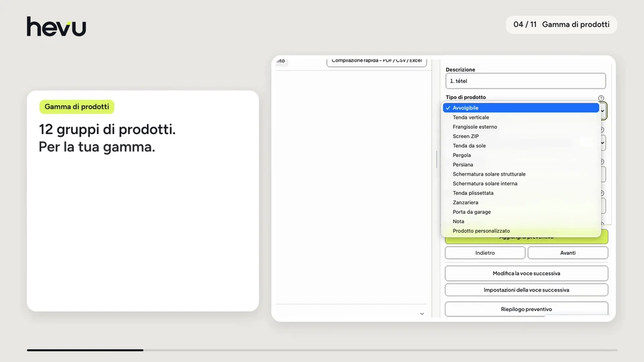Click Compilazione rapida PDF/CSV/Excel button
Image resolution: width=644 pixels, height=362 pixels.
click(376, 61)
